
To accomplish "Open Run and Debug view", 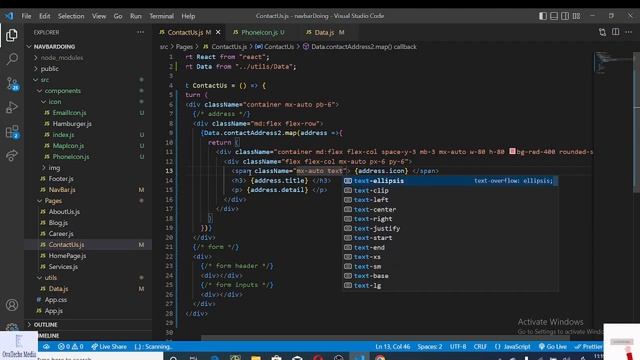I will click(x=12, y=107).
